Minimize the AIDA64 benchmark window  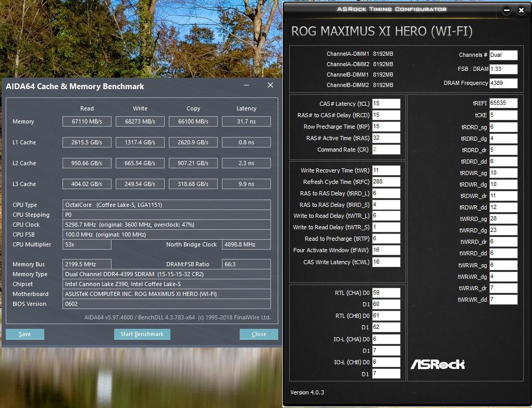pyautogui.click(x=246, y=85)
